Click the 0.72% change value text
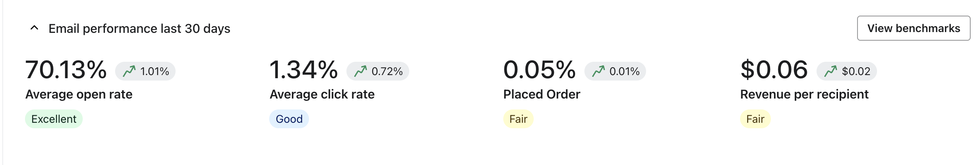Screen dimensions: 980x165 (x=387, y=71)
